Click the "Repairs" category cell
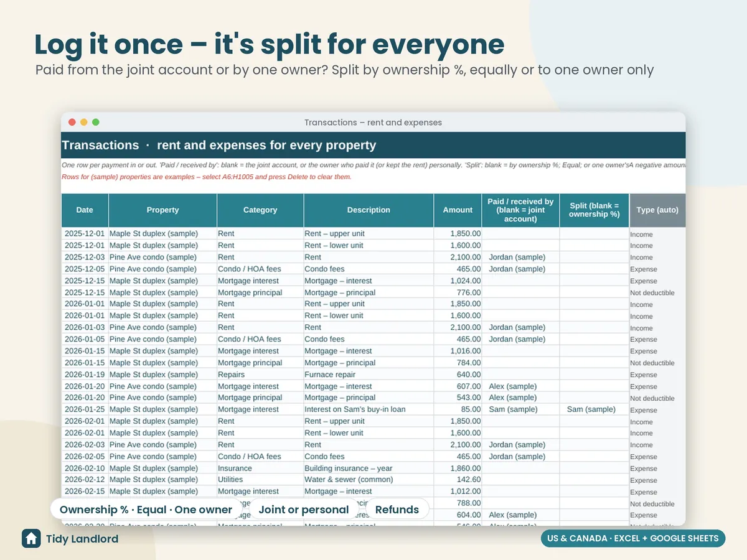The height and width of the screenshot is (560, 747). [260, 375]
